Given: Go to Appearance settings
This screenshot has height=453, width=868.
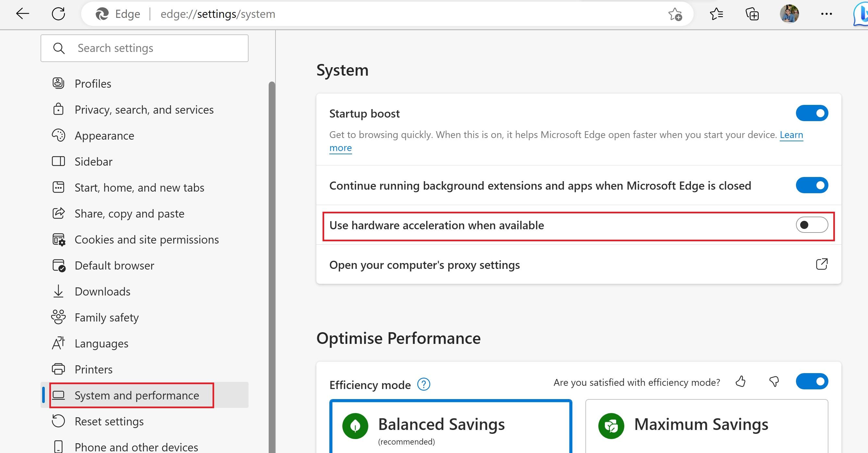Looking at the screenshot, I should 144,135.
